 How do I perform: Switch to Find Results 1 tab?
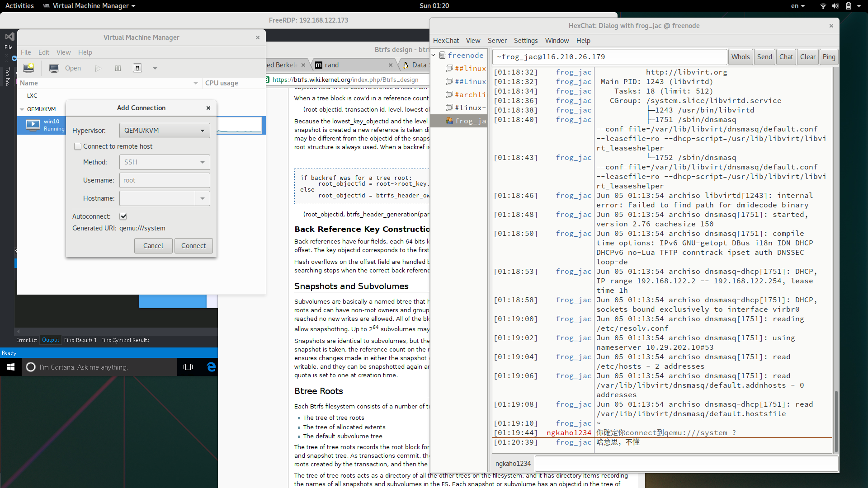[x=80, y=340]
